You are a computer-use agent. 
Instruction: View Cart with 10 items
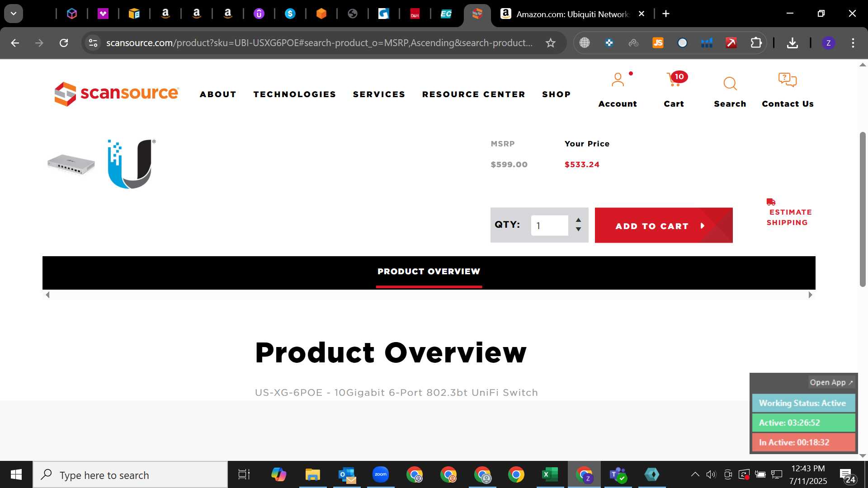674,90
